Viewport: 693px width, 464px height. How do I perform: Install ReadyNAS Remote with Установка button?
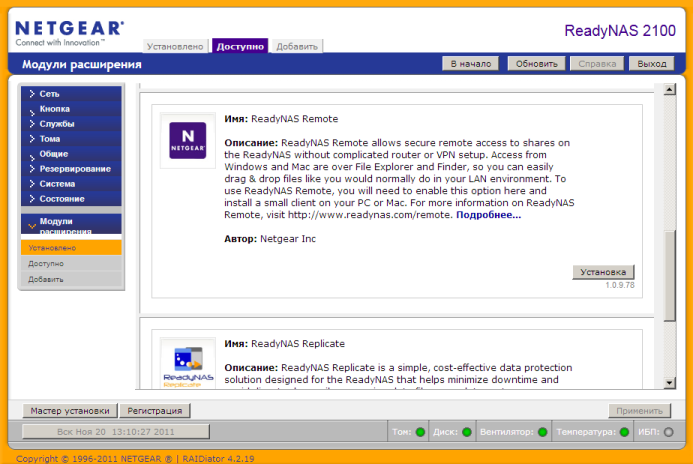click(603, 272)
